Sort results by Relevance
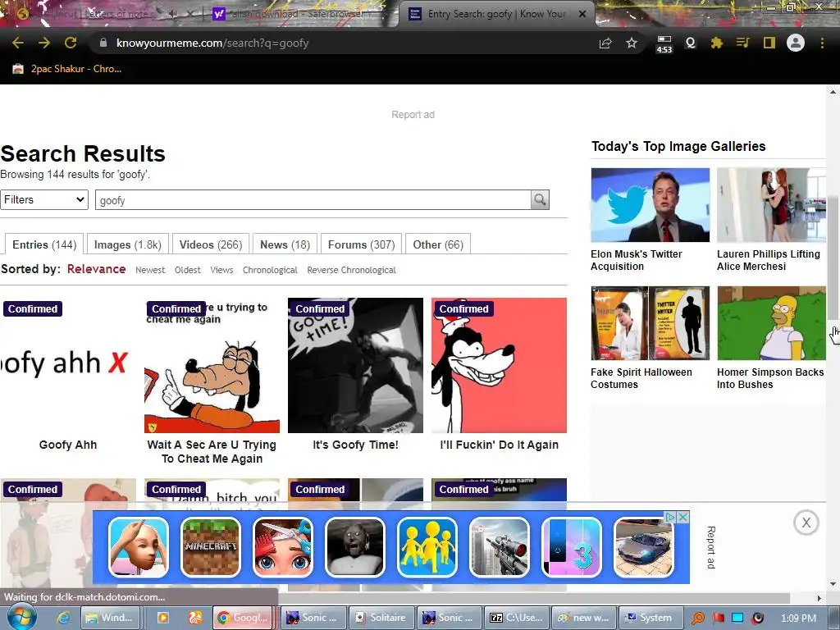Image resolution: width=840 pixels, height=630 pixels. click(97, 269)
